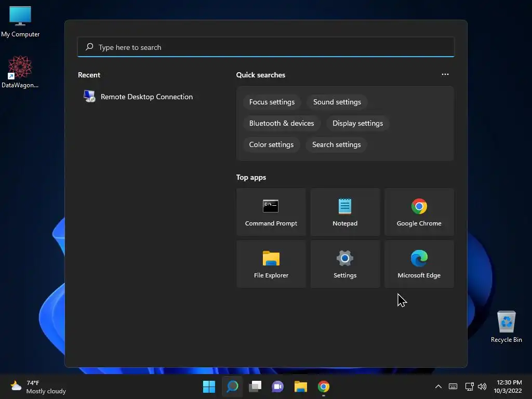
Task: Open the touch keyboard tray icon
Action: (x=453, y=387)
